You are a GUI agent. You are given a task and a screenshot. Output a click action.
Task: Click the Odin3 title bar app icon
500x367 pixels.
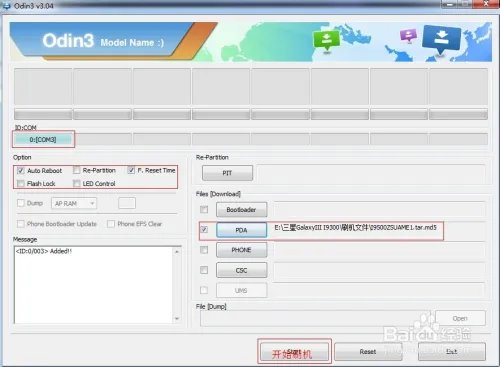click(6, 6)
